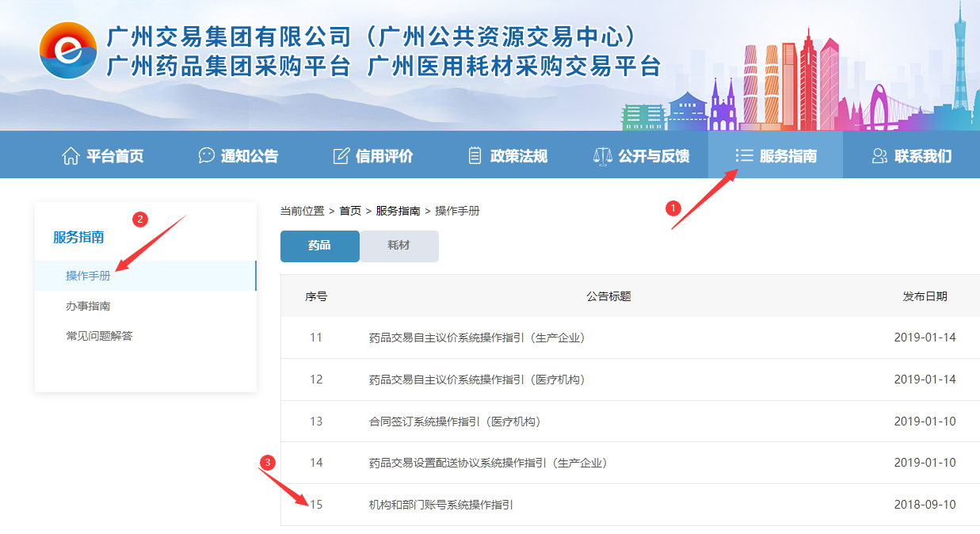
Task: Click the edit pencil icon beside 信用评价
Action: tap(341, 155)
